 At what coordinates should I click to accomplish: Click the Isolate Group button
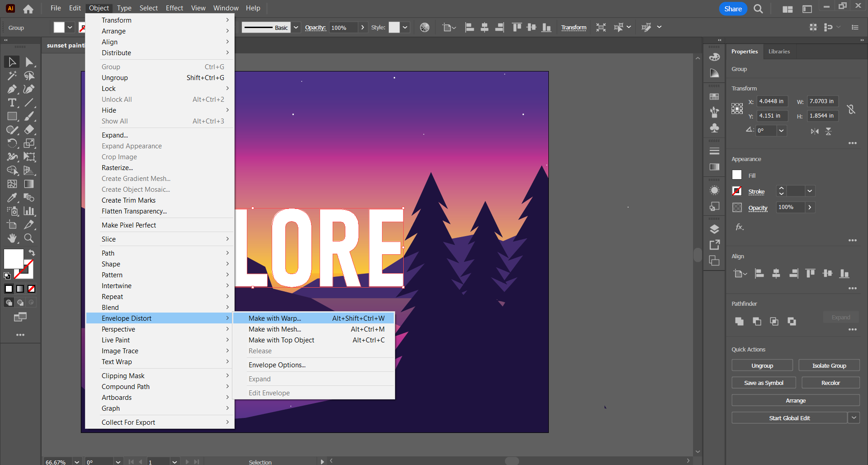point(829,365)
